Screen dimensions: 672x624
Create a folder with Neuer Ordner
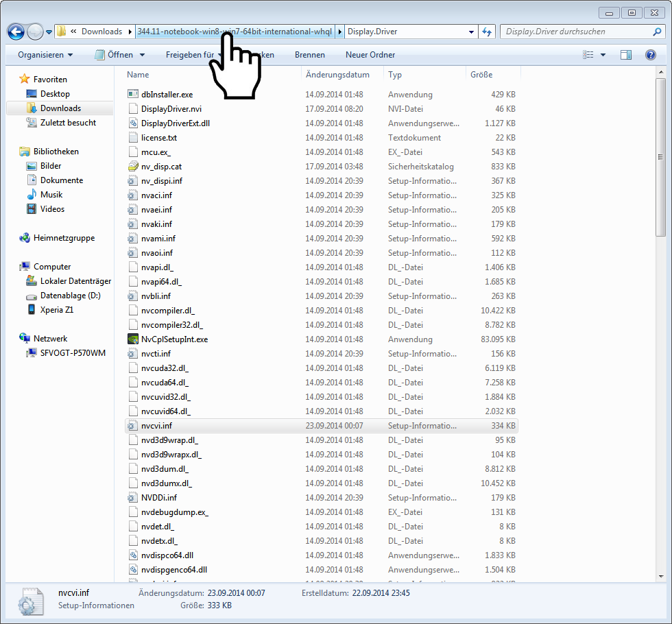click(x=370, y=55)
